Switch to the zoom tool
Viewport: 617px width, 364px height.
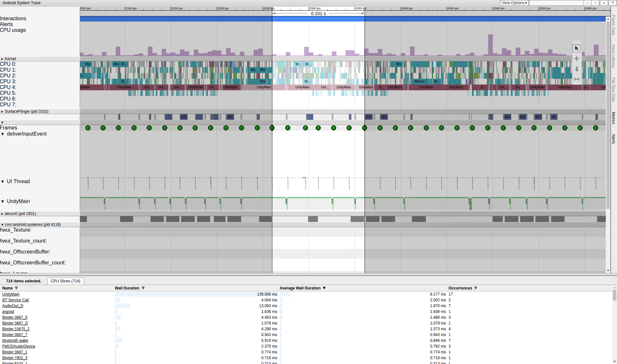click(576, 69)
